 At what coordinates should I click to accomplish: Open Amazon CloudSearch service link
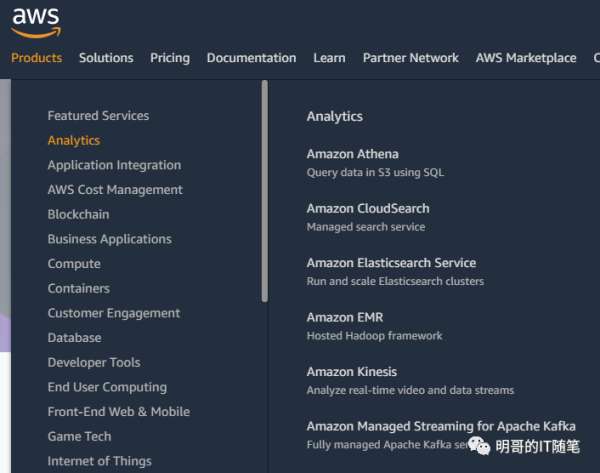368,209
